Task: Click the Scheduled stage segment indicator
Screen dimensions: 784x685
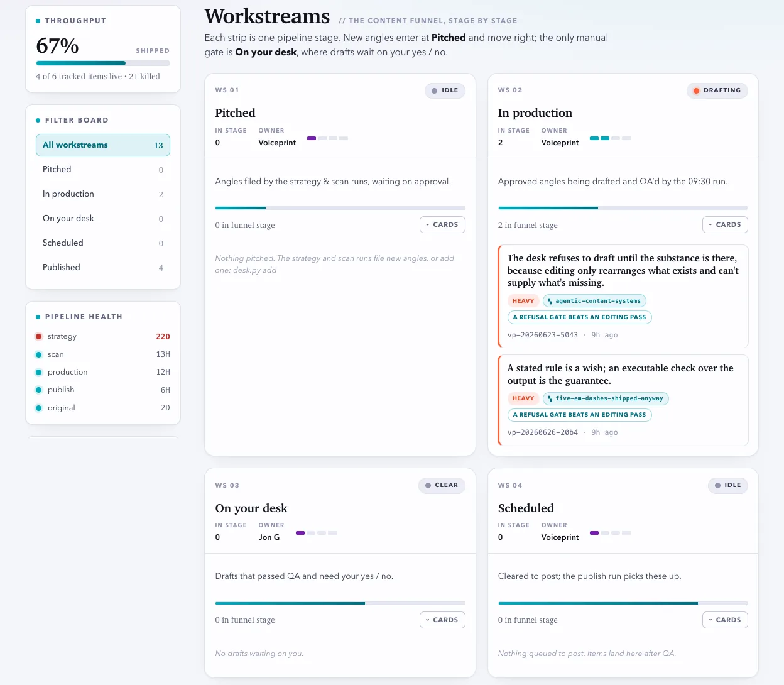Action: click(x=610, y=533)
